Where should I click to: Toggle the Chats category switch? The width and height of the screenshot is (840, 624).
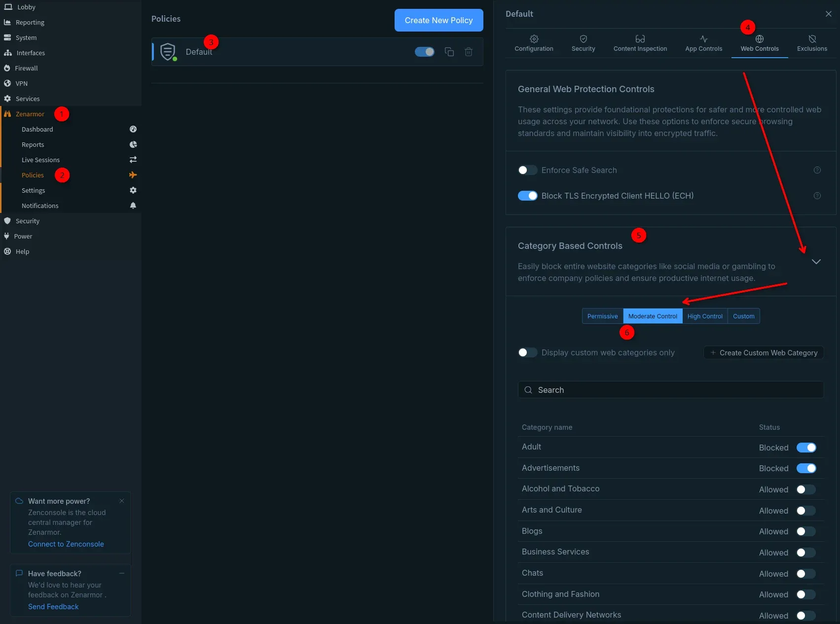pyautogui.click(x=806, y=574)
